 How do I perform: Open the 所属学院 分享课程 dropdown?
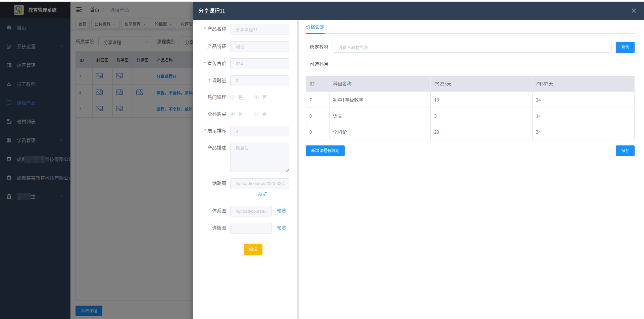tap(125, 42)
